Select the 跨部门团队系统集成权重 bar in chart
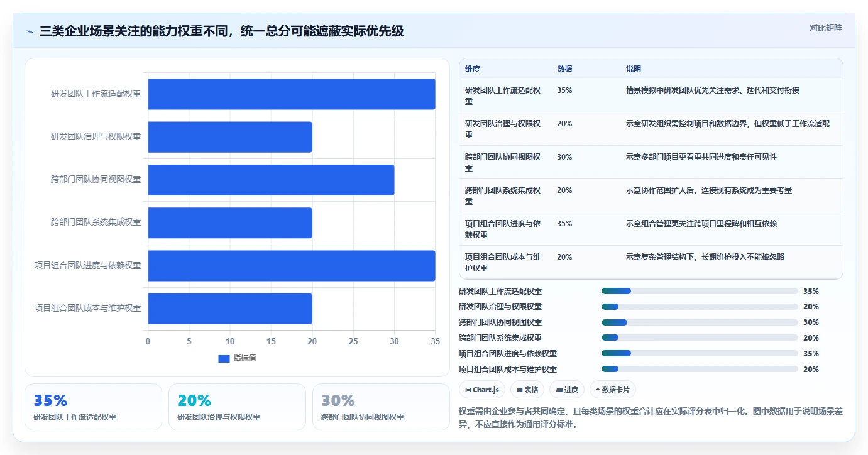The height and width of the screenshot is (455, 868). 230,222
